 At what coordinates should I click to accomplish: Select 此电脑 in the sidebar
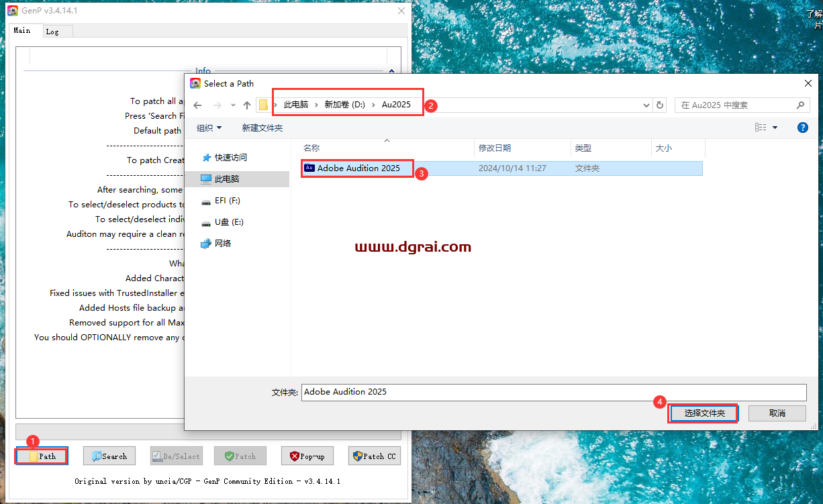tap(226, 179)
